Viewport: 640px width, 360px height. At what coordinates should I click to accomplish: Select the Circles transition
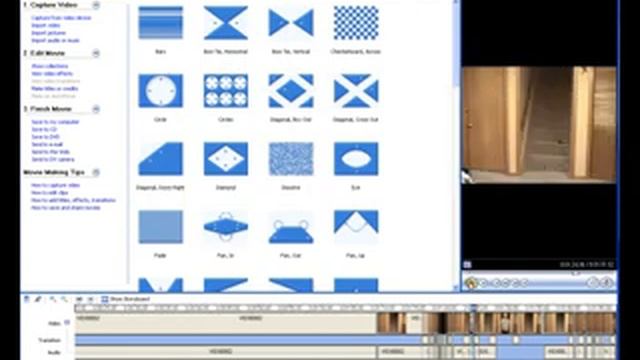226,91
